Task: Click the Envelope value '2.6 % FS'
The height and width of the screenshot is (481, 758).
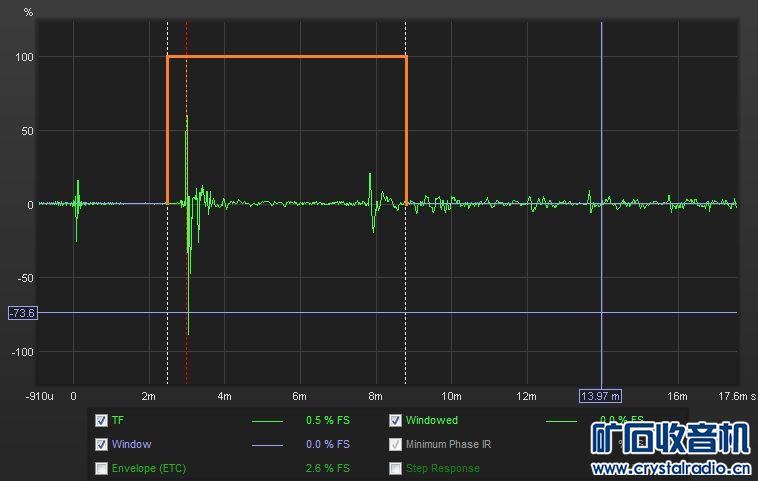Action: pyautogui.click(x=328, y=468)
